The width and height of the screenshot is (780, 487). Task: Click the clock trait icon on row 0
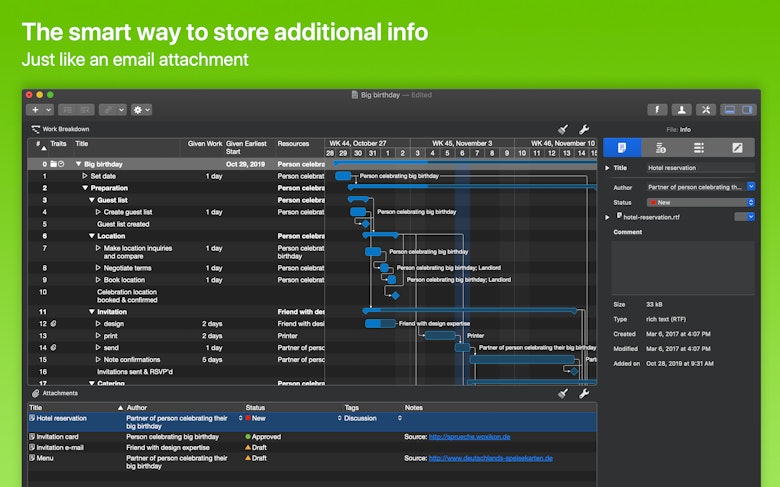tap(61, 164)
